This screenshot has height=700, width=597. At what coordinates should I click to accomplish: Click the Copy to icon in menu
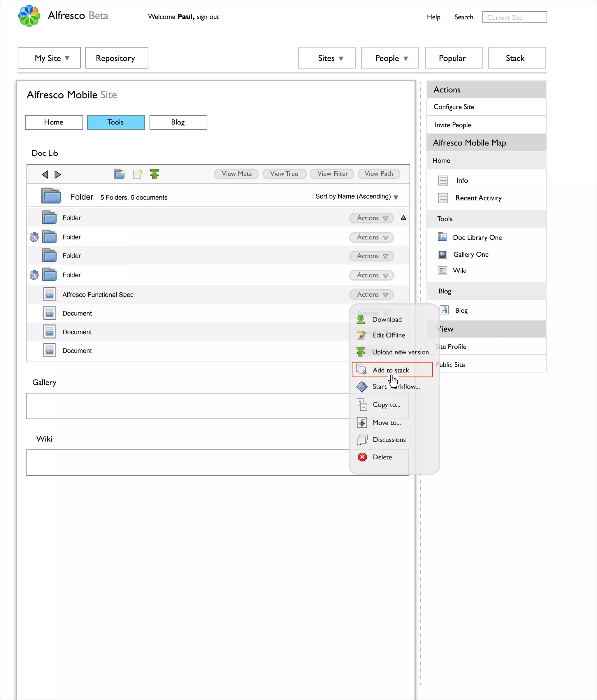tap(362, 404)
